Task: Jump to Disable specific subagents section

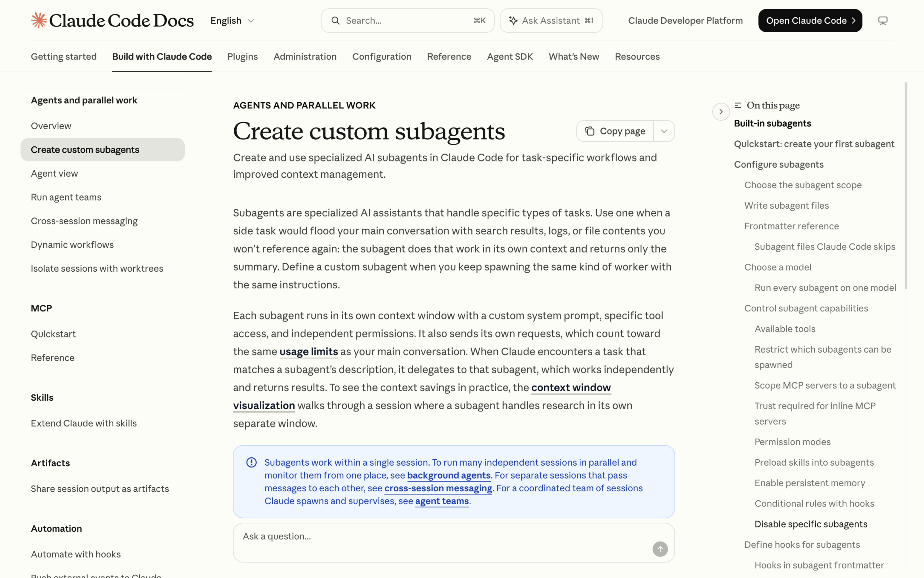Action: click(x=811, y=524)
